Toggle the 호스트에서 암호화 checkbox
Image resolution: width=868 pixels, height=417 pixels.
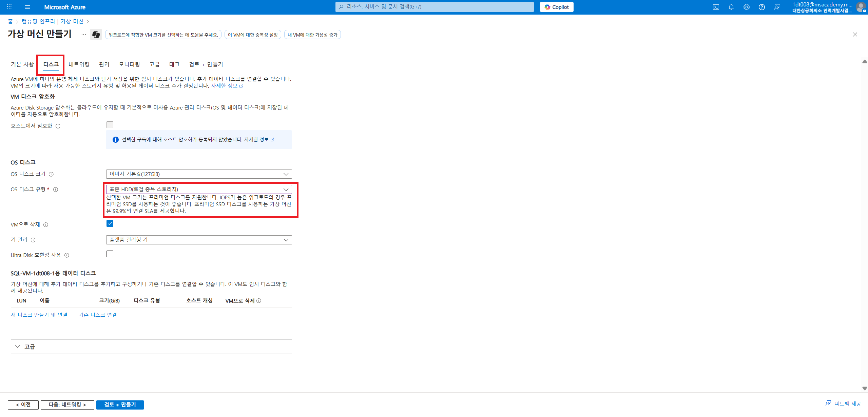click(x=110, y=125)
